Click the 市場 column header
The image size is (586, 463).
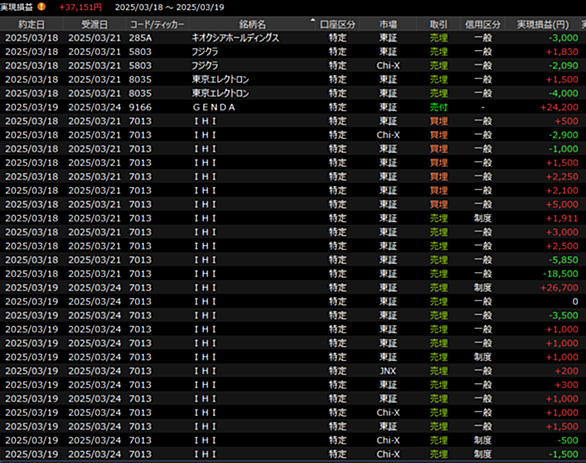click(x=388, y=25)
